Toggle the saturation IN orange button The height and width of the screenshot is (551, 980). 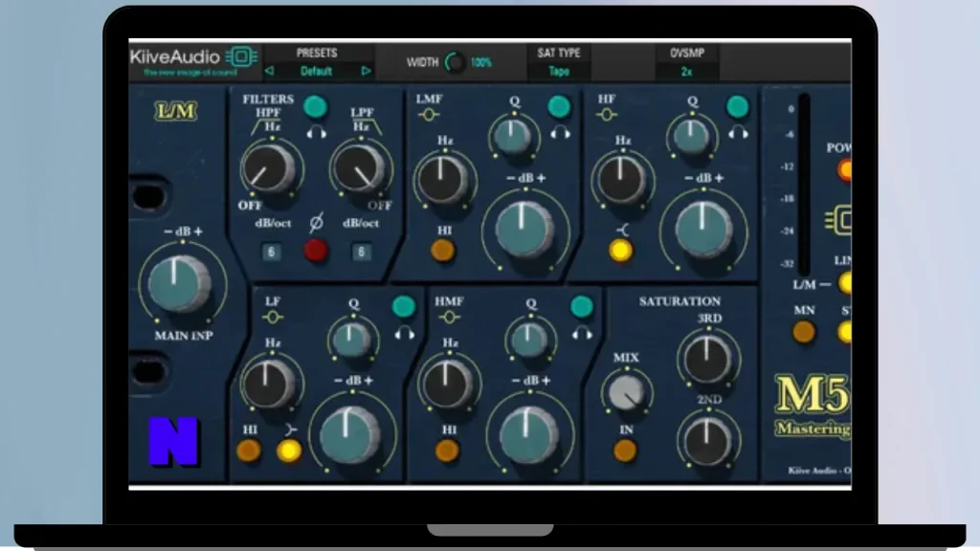(x=626, y=451)
